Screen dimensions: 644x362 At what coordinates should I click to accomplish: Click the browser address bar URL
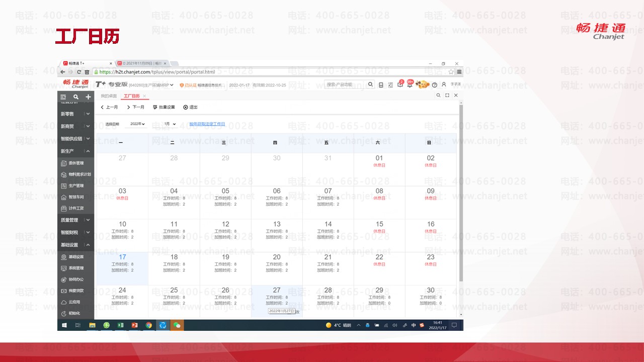[157, 72]
